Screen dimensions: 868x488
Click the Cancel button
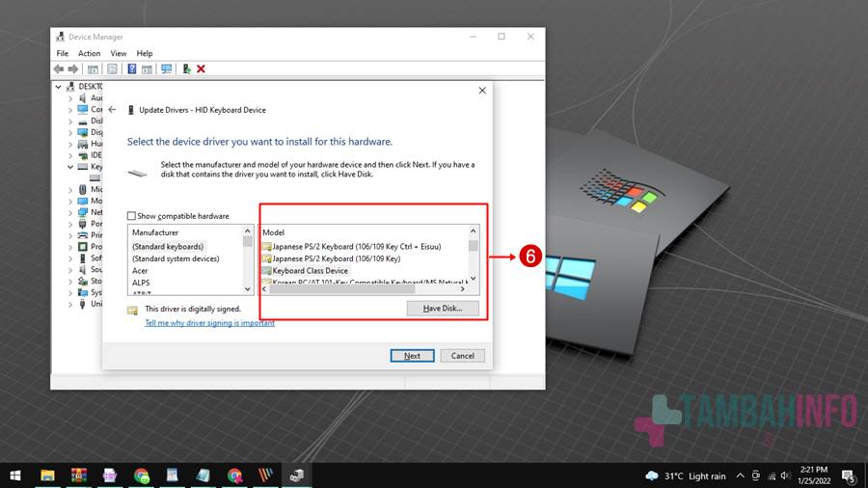462,356
